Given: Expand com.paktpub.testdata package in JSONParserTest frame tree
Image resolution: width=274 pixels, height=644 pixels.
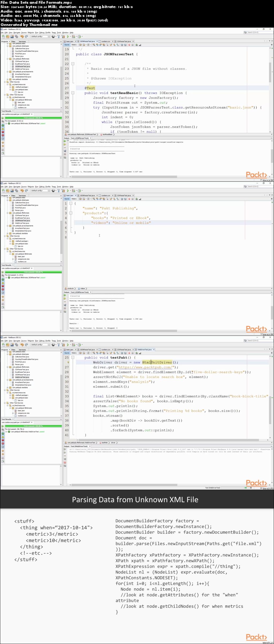Looking at the screenshot, I should click(x=7, y=79).
